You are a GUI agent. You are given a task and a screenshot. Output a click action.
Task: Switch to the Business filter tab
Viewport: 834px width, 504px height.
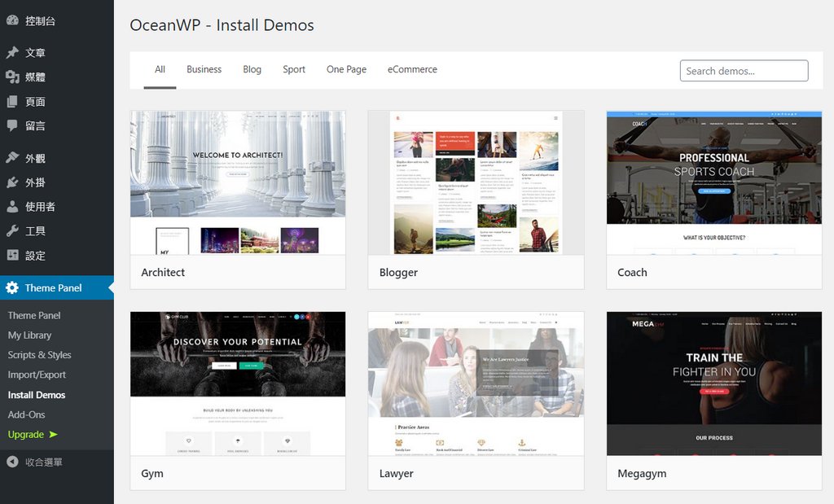[x=204, y=70]
